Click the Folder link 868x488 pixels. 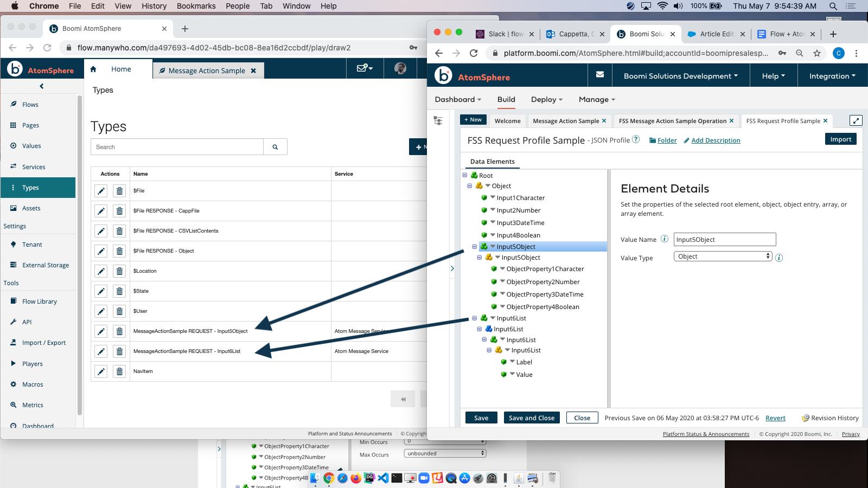click(x=667, y=140)
